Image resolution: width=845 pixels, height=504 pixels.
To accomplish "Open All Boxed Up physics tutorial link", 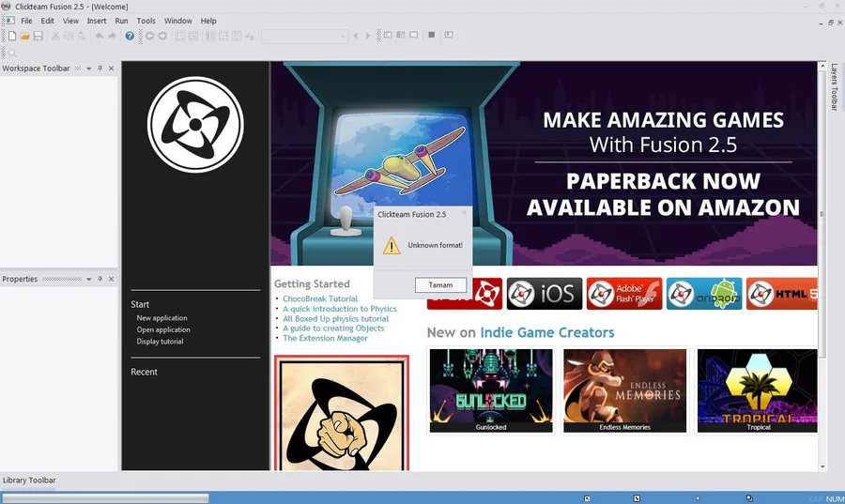I will click(x=336, y=319).
